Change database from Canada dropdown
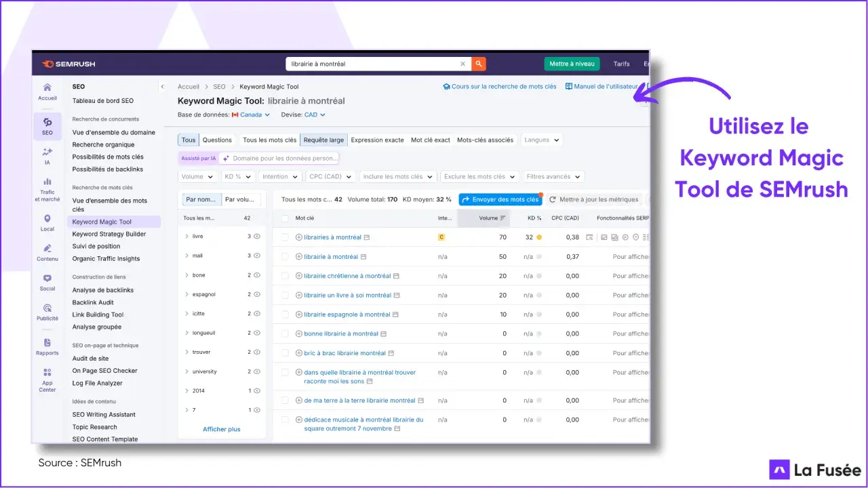 (x=251, y=115)
